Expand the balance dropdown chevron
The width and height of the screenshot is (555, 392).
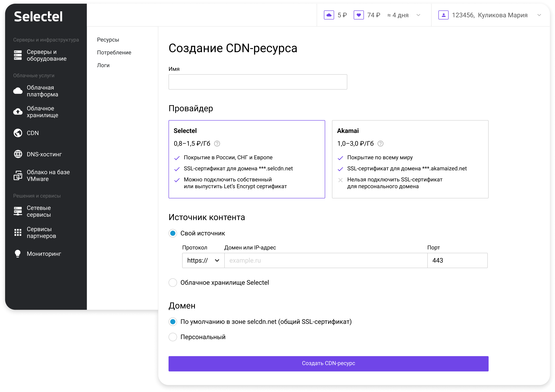pos(418,15)
